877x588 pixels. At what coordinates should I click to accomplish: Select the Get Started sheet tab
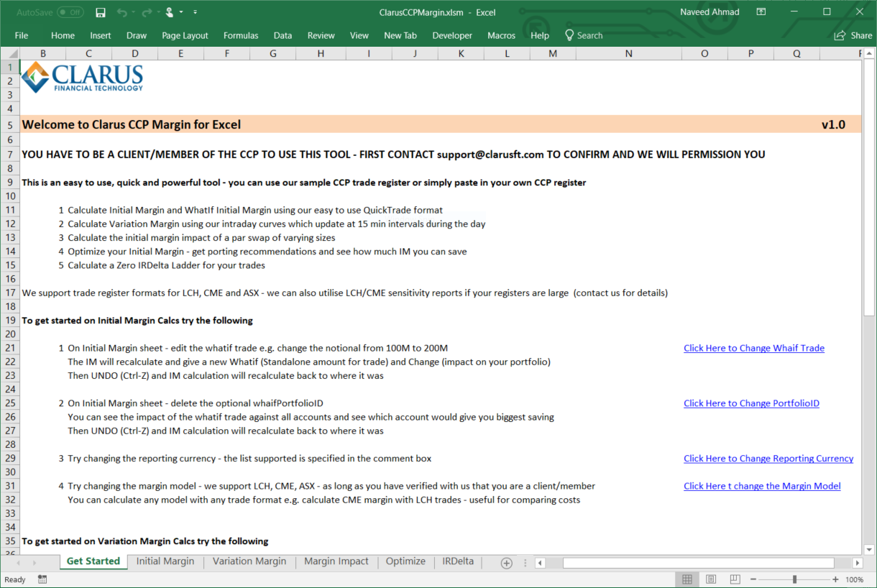tap(93, 561)
